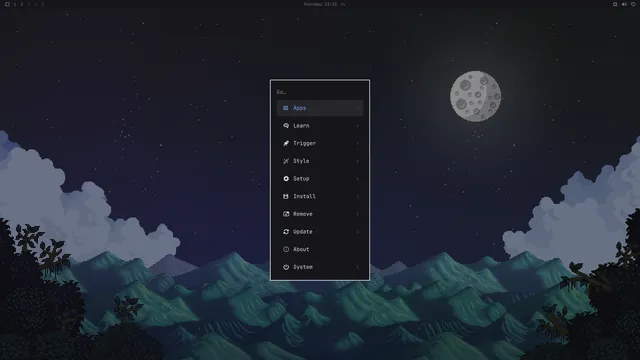The image size is (640, 360).
Task: Expand the Update submenu chevron
Action: click(x=358, y=231)
